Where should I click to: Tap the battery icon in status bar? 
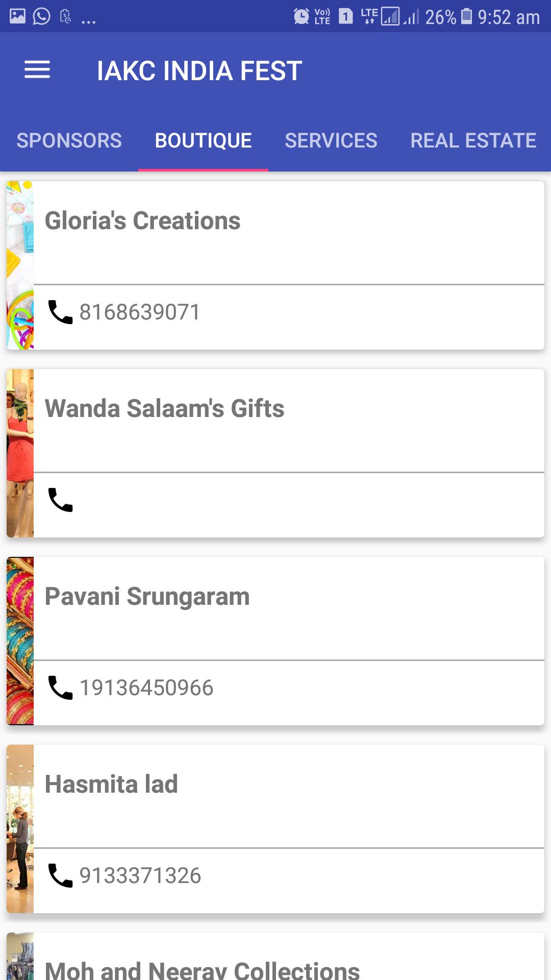(466, 17)
